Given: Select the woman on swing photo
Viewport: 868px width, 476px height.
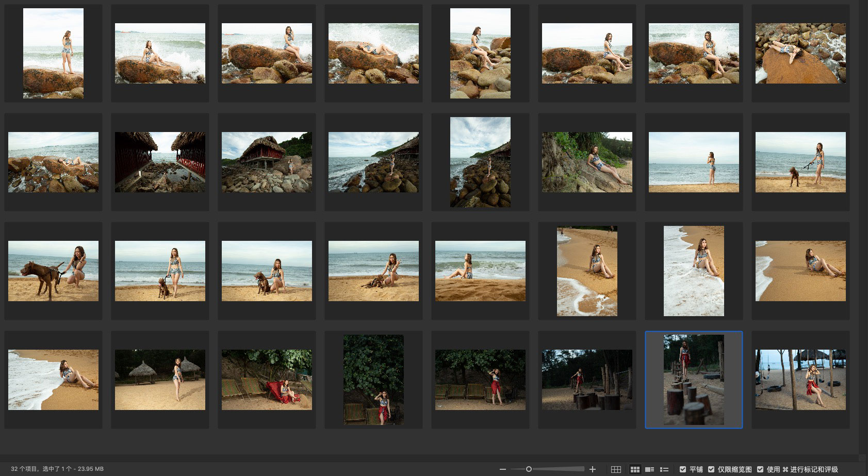Looking at the screenshot, I should point(800,380).
